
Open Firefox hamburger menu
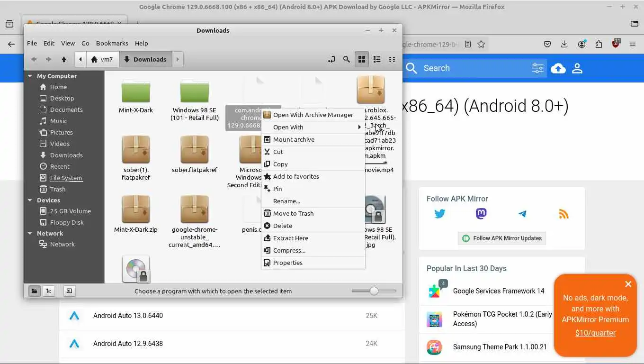pyautogui.click(x=632, y=44)
